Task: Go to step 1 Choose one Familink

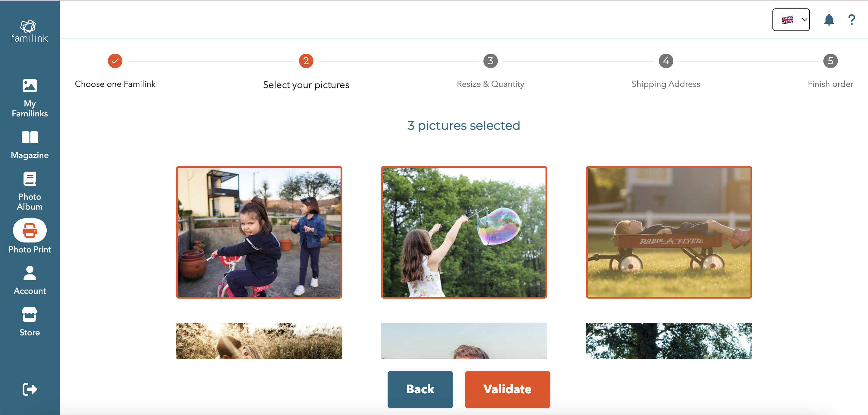Action: [x=115, y=61]
